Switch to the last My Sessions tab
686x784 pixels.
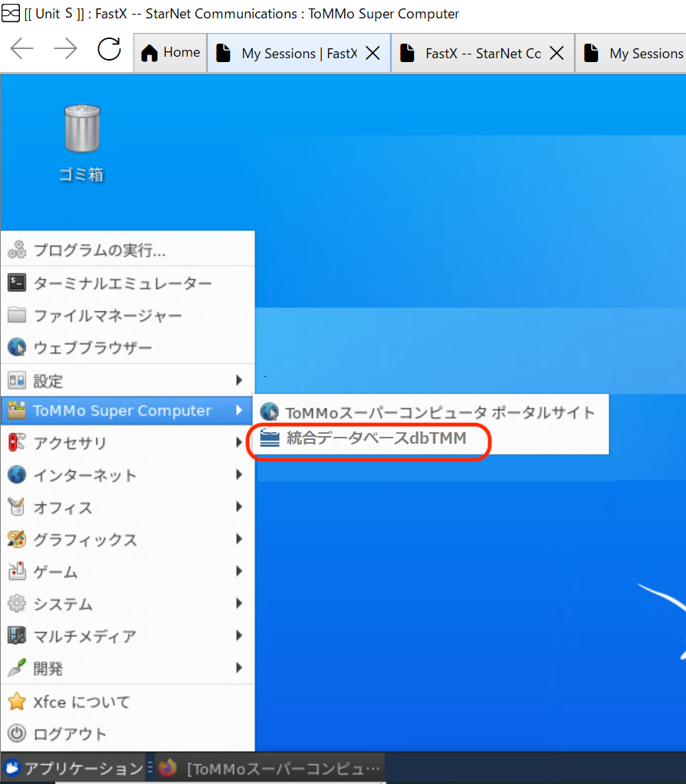coord(631,53)
